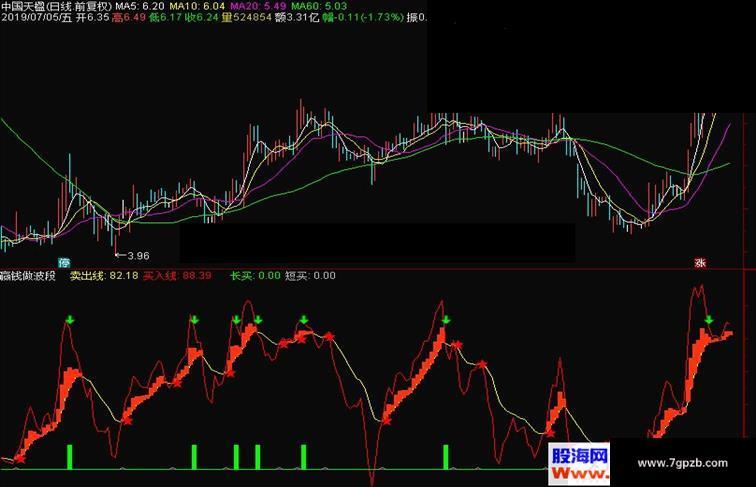Click the 卖出线: 82.18 value

pyautogui.click(x=104, y=276)
